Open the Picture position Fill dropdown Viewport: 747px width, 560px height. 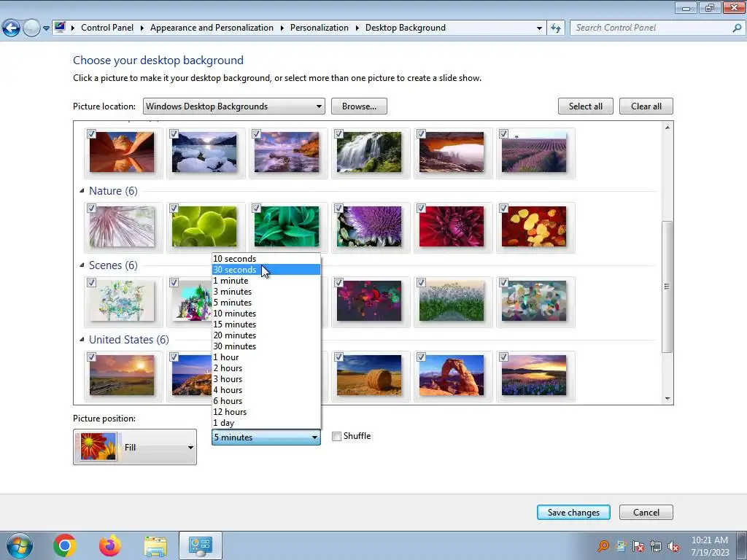point(135,447)
